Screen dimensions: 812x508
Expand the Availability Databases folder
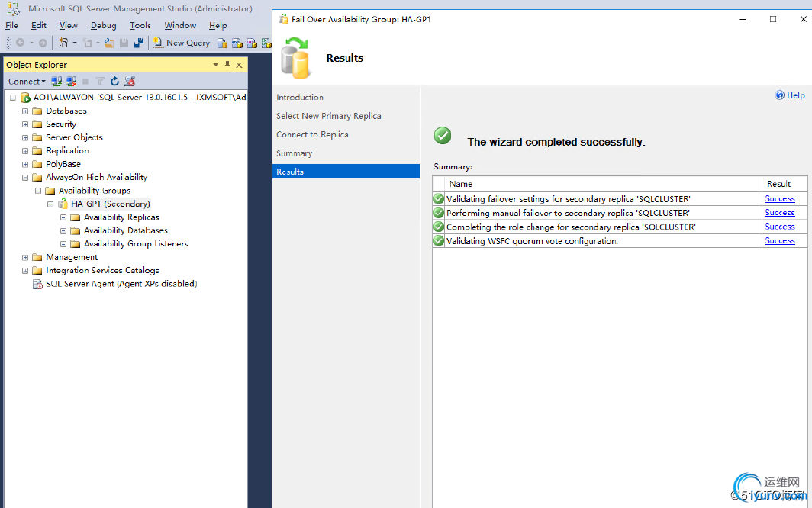pyautogui.click(x=63, y=230)
